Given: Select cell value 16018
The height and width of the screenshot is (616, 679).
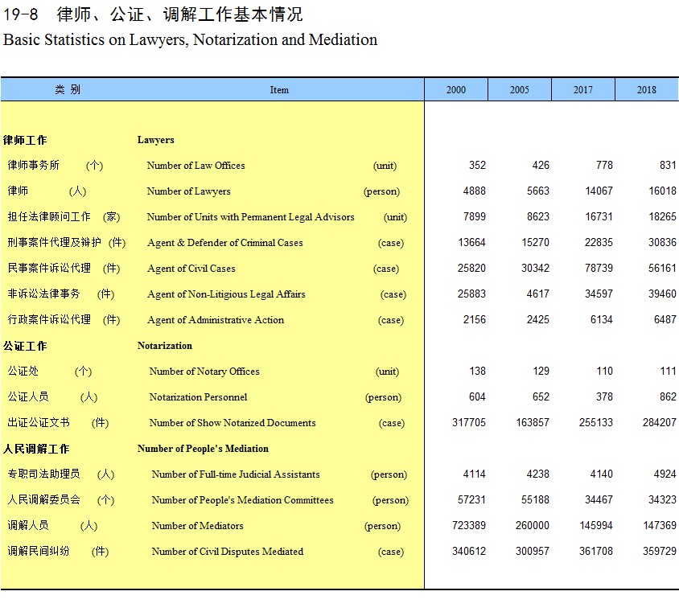Looking at the screenshot, I should click(x=662, y=191).
